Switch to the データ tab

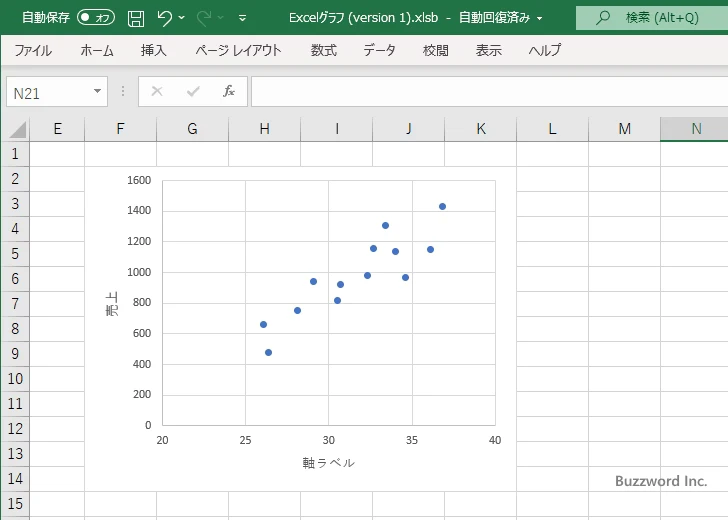(x=379, y=50)
